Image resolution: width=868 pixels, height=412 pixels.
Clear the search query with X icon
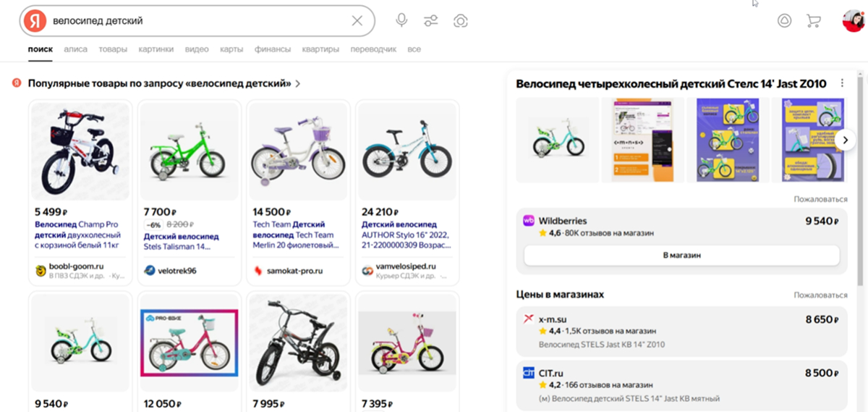(357, 21)
